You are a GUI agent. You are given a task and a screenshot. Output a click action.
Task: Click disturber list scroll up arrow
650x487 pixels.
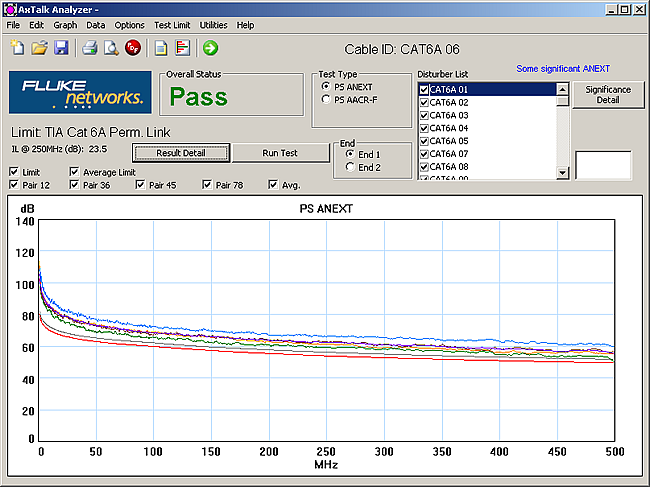pos(562,89)
